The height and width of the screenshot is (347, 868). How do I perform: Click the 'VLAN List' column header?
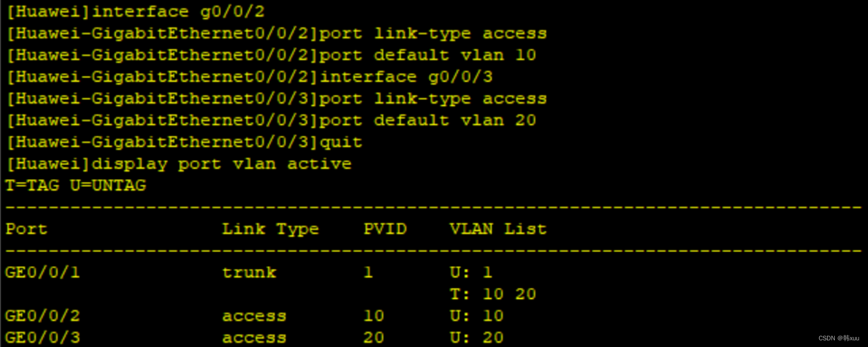(x=498, y=229)
